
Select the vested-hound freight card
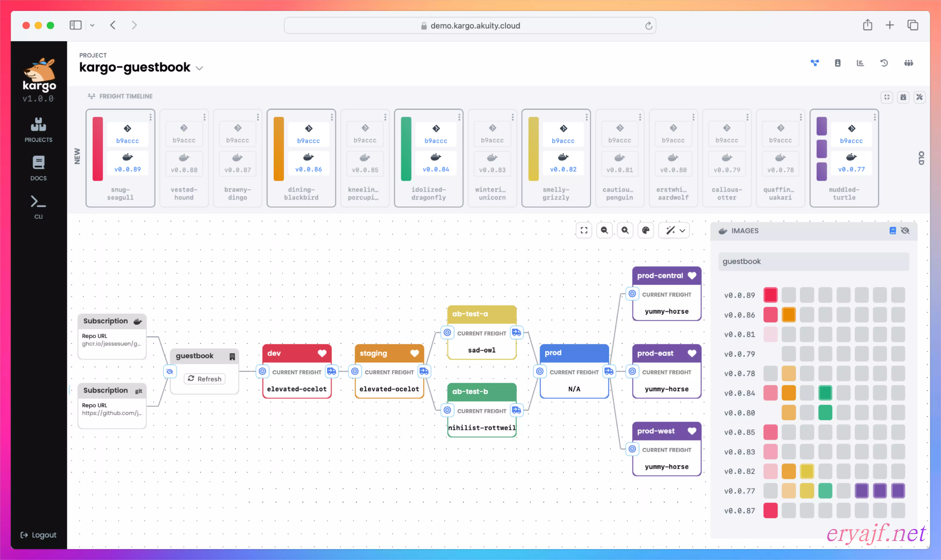(184, 158)
